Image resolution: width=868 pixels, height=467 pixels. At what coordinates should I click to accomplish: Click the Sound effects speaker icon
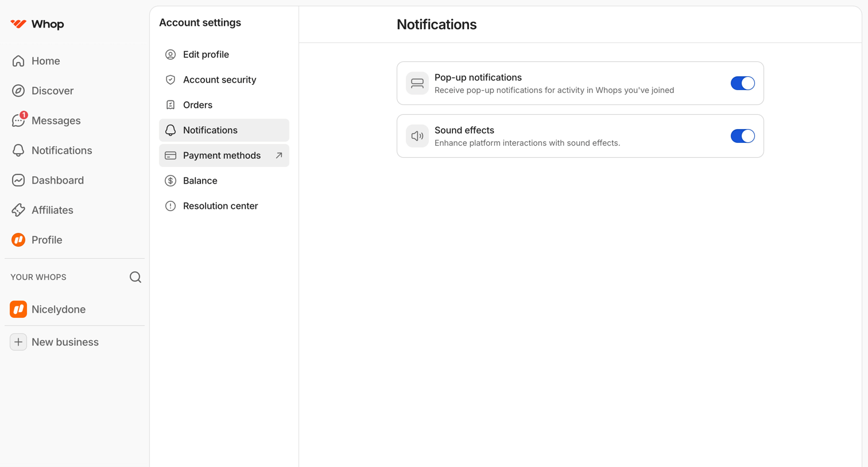[417, 136]
